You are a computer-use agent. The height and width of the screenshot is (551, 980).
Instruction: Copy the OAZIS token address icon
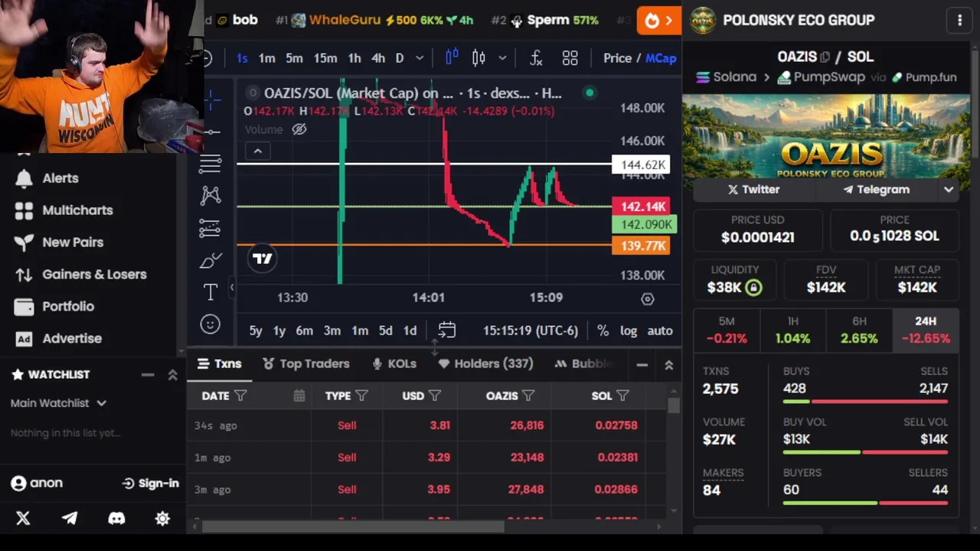point(825,57)
